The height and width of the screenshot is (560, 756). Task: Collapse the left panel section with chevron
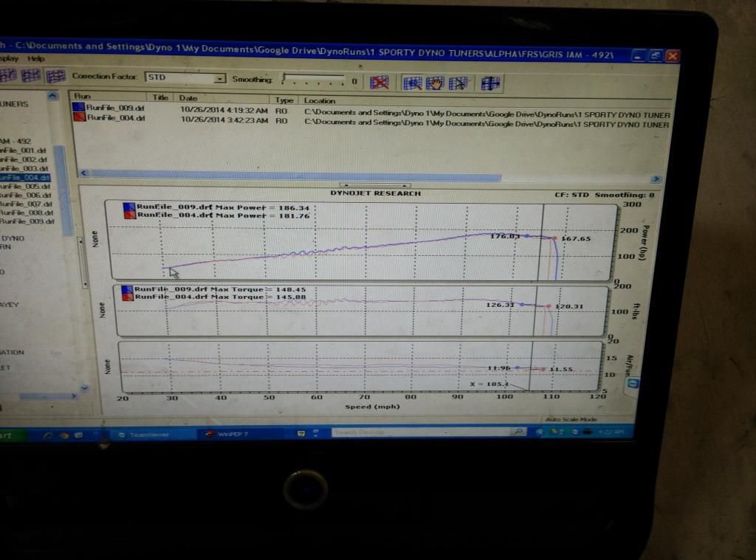click(52, 95)
